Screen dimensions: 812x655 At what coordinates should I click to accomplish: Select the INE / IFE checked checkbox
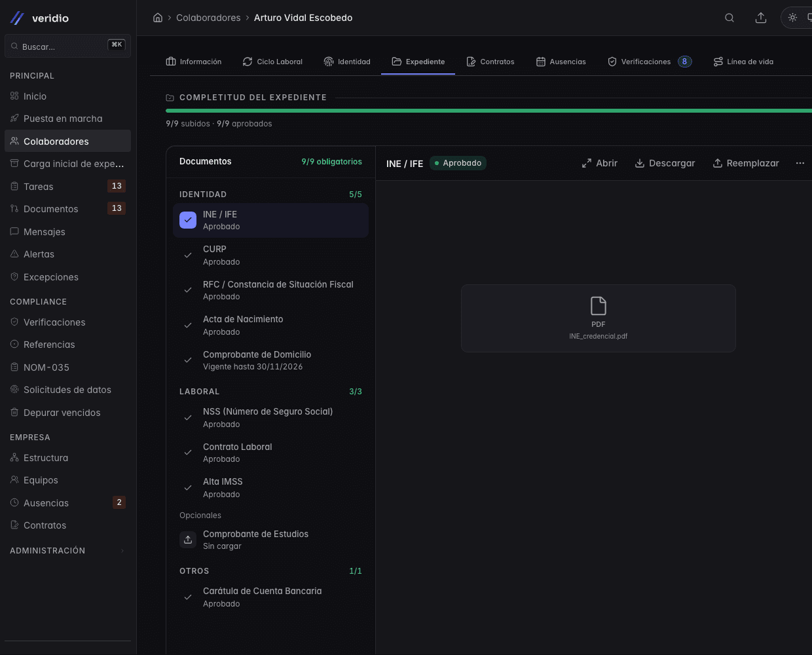[188, 220]
